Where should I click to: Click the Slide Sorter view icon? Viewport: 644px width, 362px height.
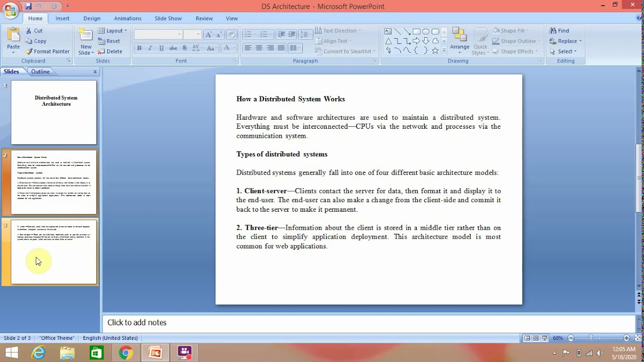point(536,338)
